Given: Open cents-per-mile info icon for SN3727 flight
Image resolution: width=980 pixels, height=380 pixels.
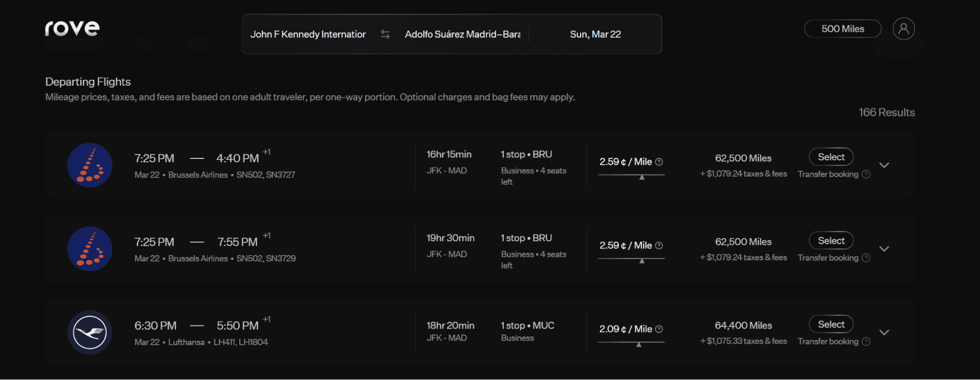Looking at the screenshot, I should (659, 162).
